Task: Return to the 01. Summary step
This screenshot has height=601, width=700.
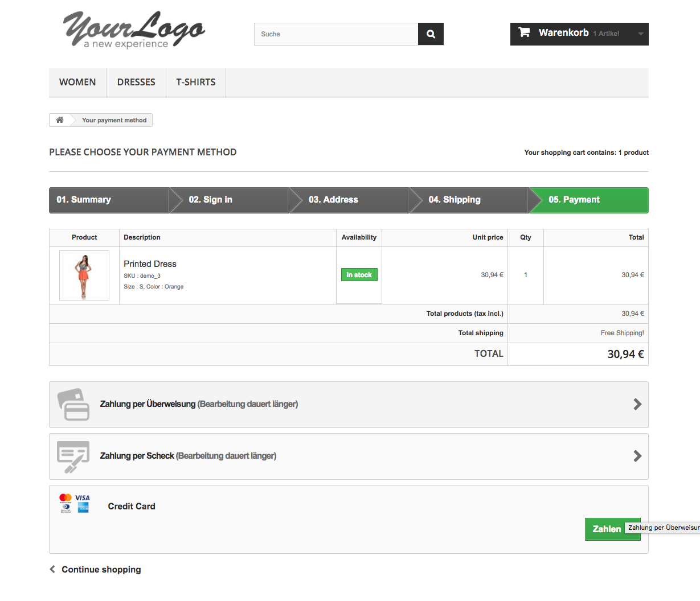Action: pos(84,200)
